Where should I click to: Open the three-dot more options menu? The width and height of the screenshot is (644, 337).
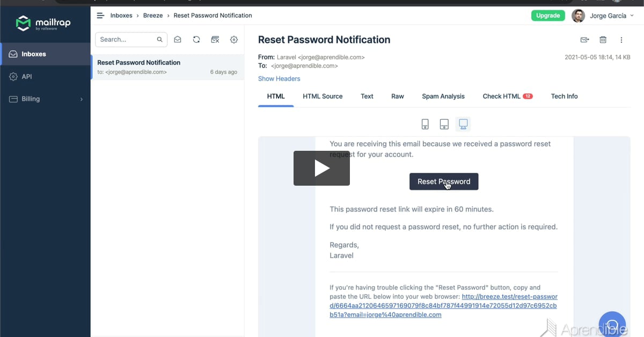(x=621, y=40)
